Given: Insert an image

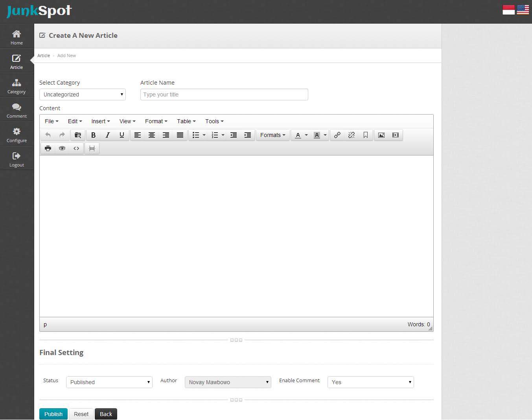Looking at the screenshot, I should click(x=381, y=135).
